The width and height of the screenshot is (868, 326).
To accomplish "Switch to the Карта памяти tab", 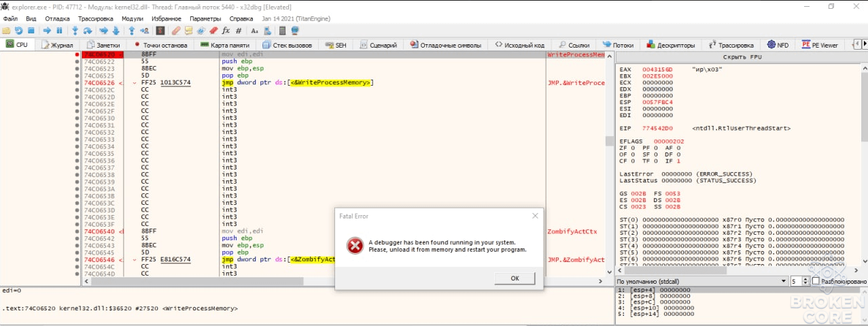I will coord(225,45).
